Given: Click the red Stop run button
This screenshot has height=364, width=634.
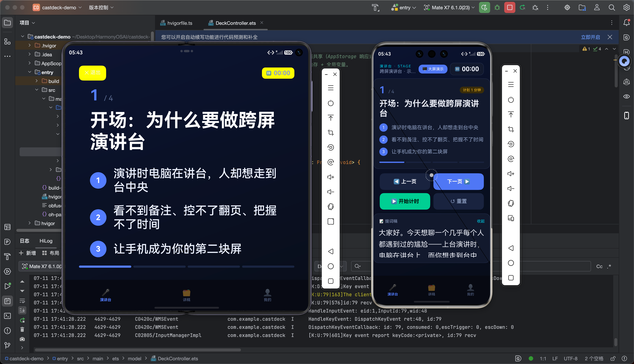Looking at the screenshot, I should click(x=510, y=8).
